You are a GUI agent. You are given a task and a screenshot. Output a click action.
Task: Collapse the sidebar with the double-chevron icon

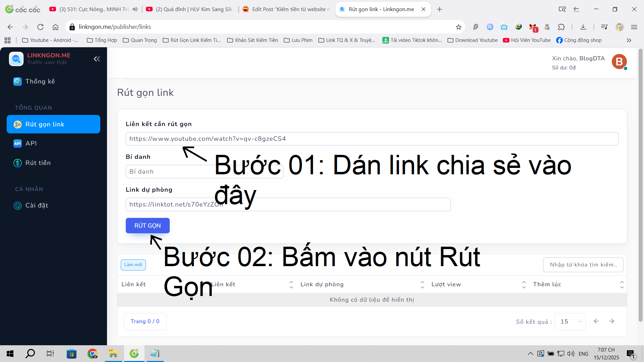pyautogui.click(x=97, y=59)
